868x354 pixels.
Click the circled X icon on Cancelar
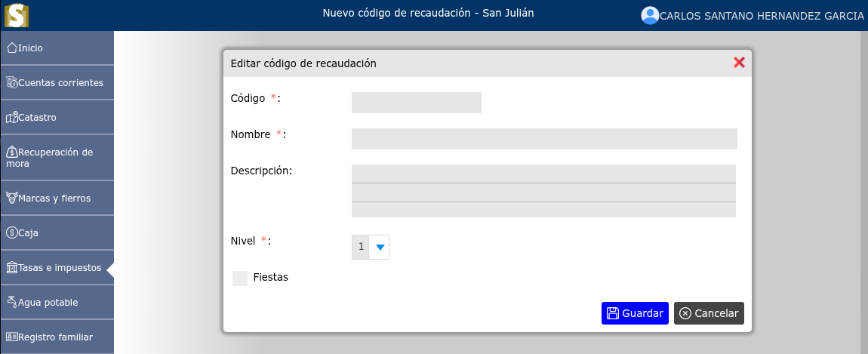tap(685, 313)
